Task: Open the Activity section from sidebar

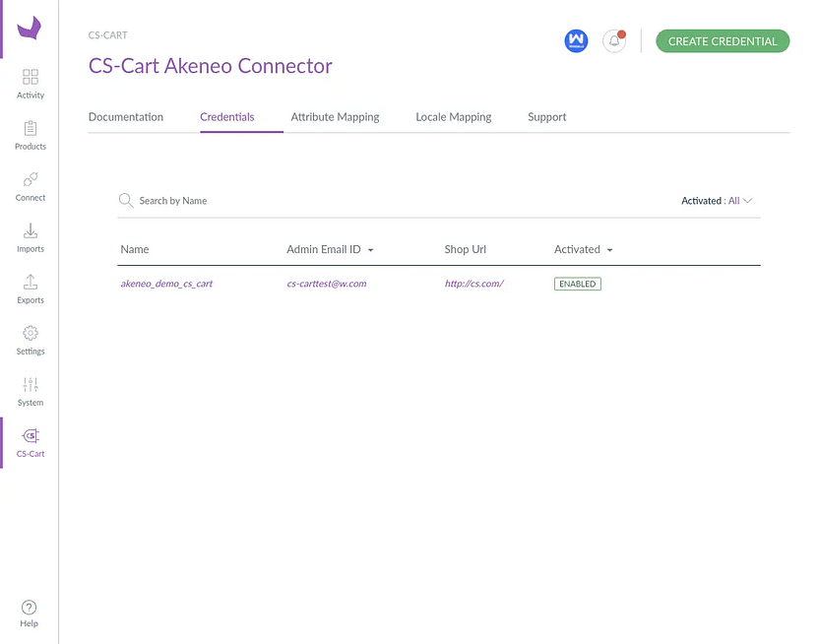Action: pos(30,84)
